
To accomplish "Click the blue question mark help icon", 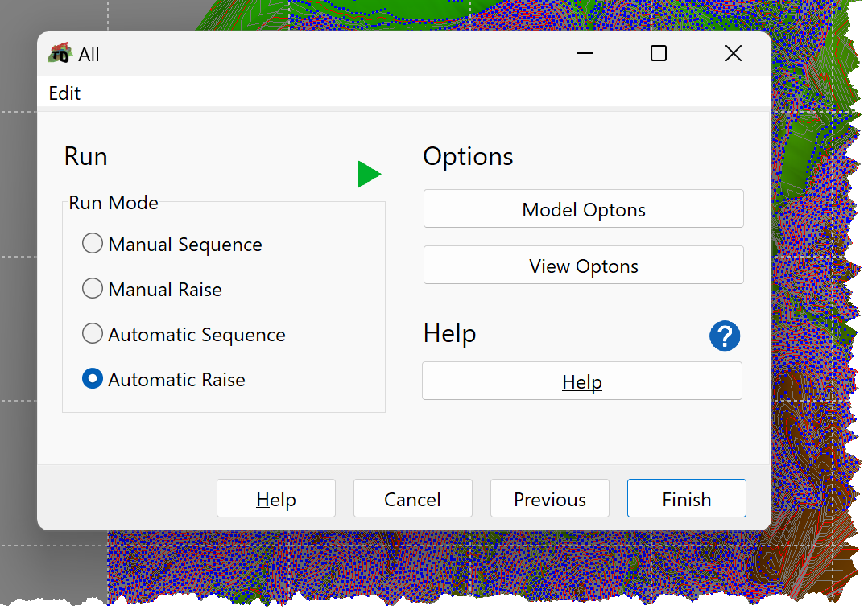I will pos(725,336).
